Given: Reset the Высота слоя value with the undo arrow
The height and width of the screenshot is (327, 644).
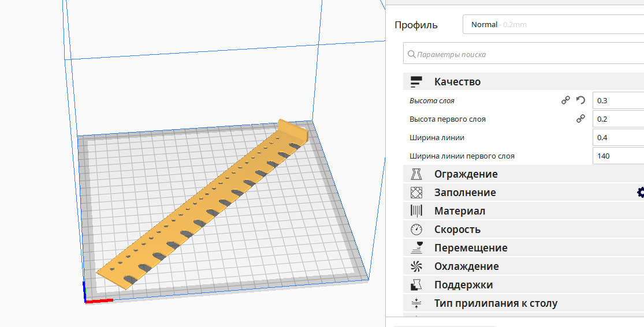Looking at the screenshot, I should tap(581, 100).
